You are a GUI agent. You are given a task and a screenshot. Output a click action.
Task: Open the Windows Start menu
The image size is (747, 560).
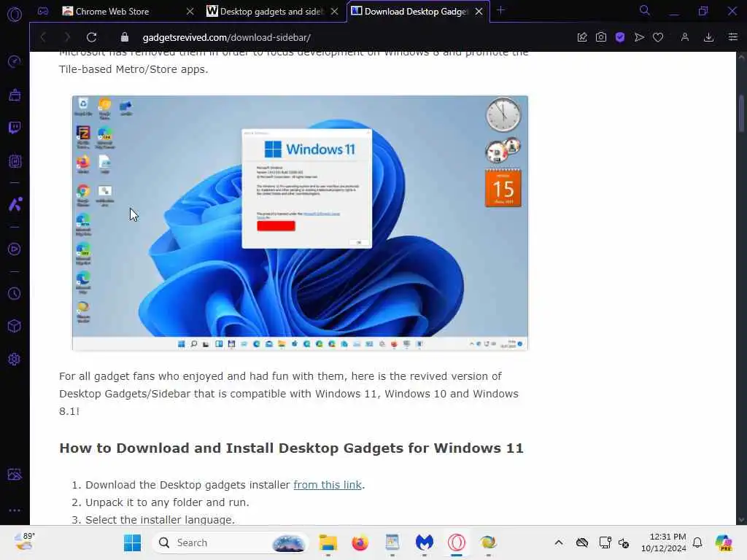tap(132, 542)
